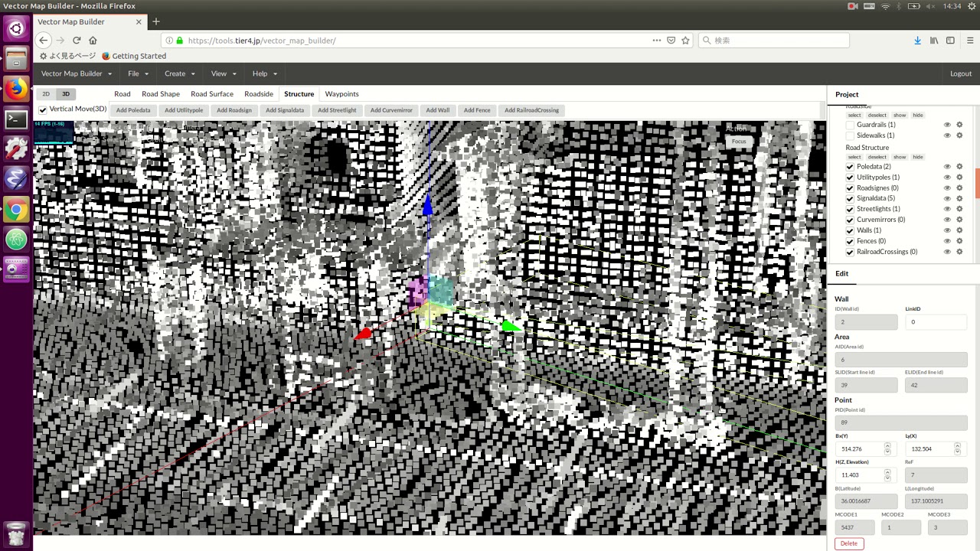Open gear settings for Fences
The image size is (980, 551).
coord(959,241)
